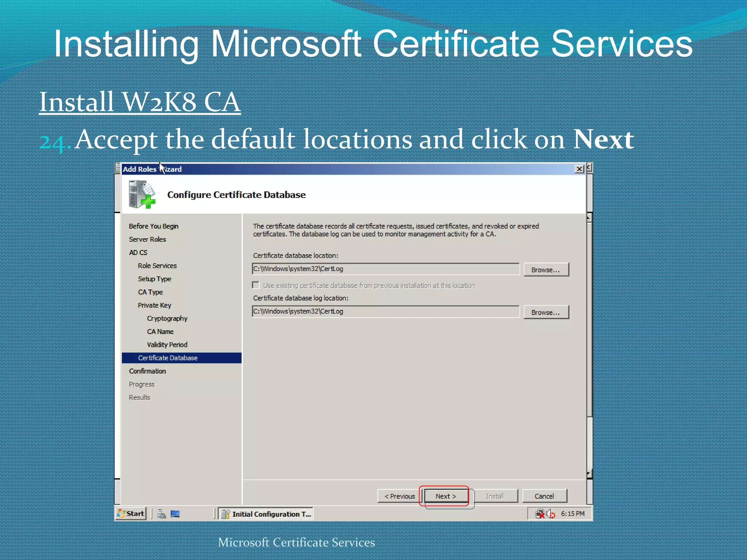Open the AD CS step
The width and height of the screenshot is (747, 560).
[x=138, y=252]
